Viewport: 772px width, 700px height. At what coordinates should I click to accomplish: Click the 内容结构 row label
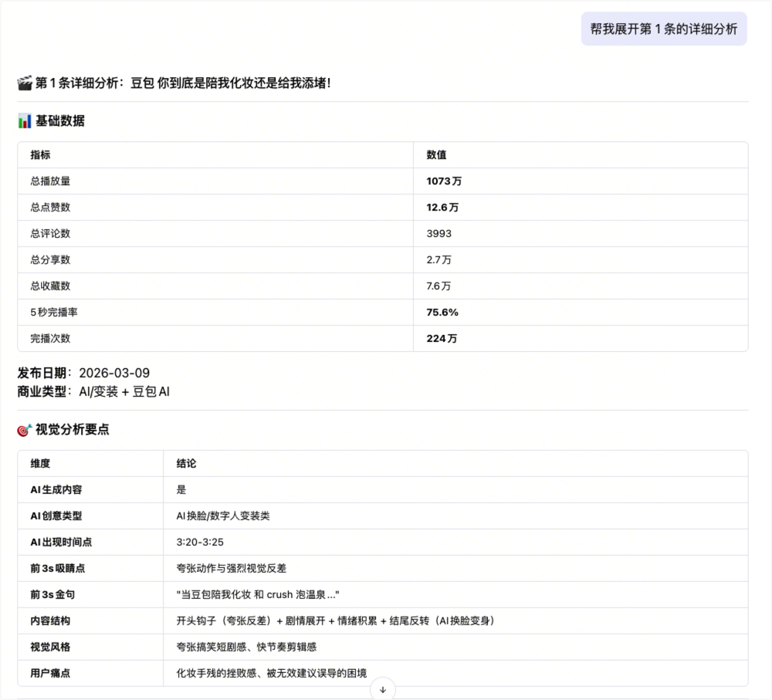[x=50, y=621]
